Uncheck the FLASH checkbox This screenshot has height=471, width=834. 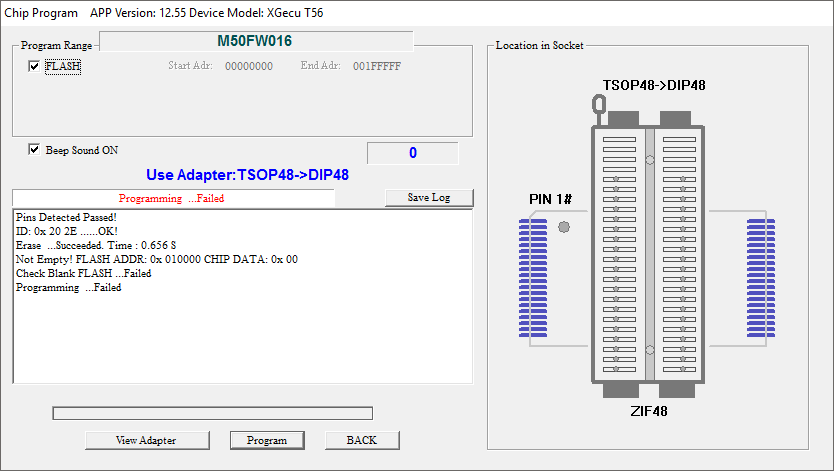(x=35, y=66)
